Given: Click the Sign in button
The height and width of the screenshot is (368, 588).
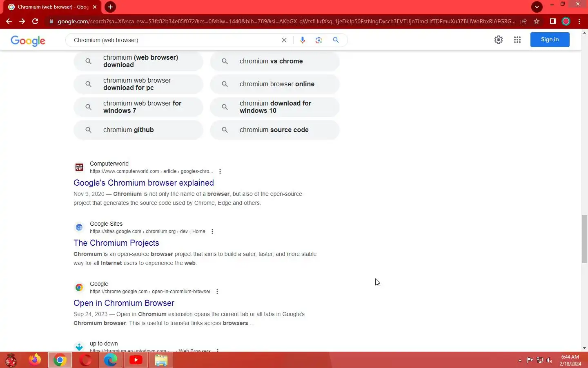Looking at the screenshot, I should [x=550, y=40].
